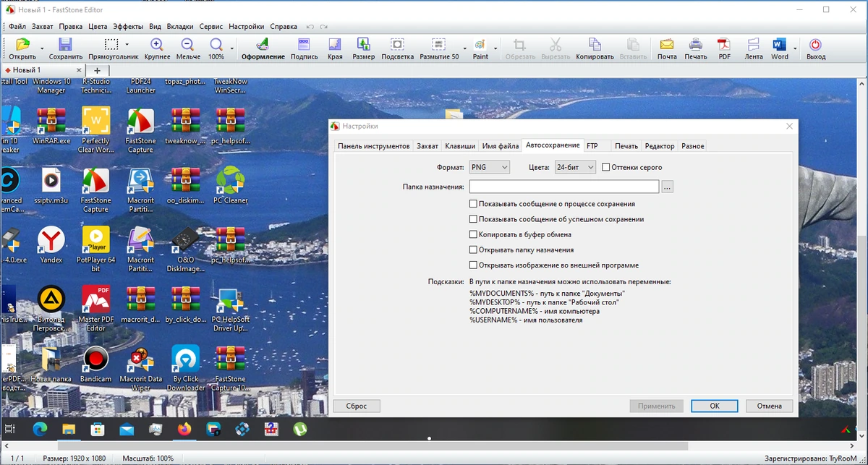Send image to Paint
The height and width of the screenshot is (465, 868).
coord(480,48)
